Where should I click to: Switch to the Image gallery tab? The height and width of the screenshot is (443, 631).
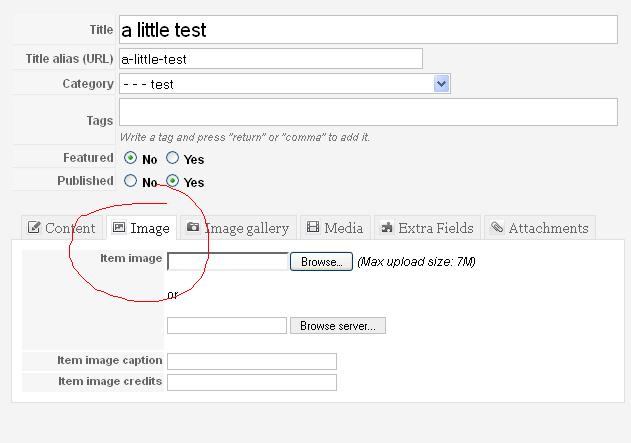[238, 228]
